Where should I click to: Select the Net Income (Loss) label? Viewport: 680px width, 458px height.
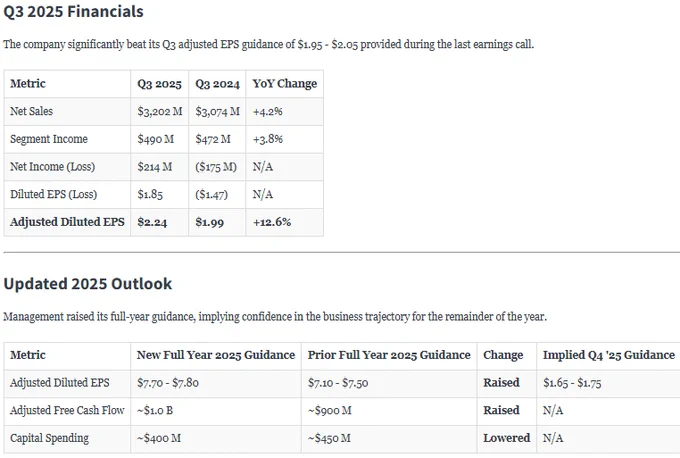(x=52, y=167)
